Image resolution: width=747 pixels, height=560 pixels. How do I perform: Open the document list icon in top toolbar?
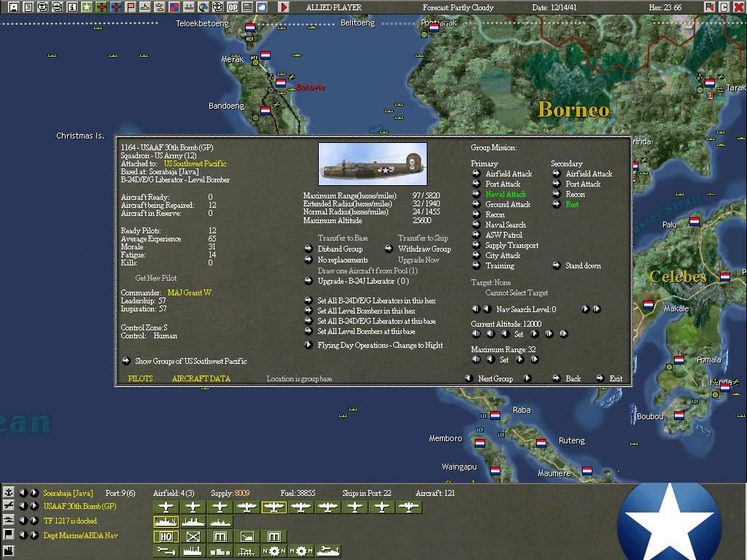28,7
